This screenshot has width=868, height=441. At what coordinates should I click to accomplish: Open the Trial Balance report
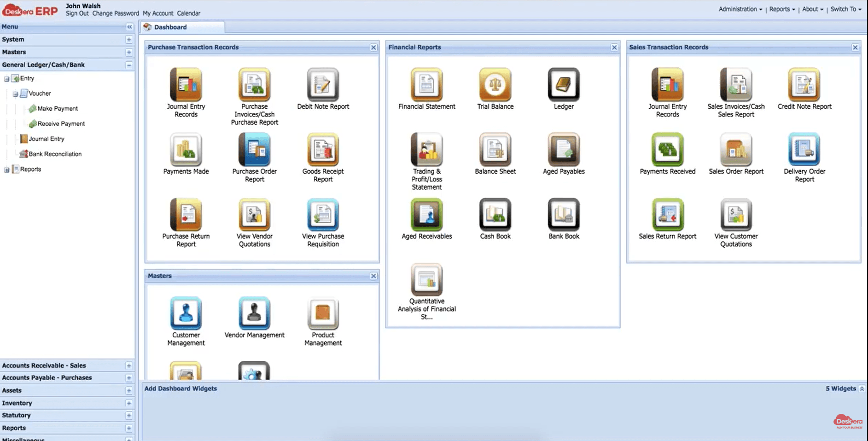495,85
